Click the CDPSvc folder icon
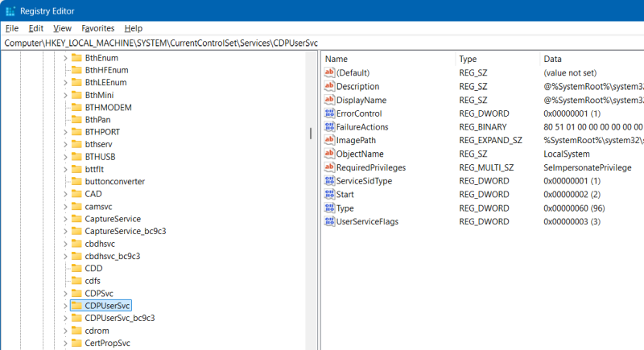 pos(77,293)
